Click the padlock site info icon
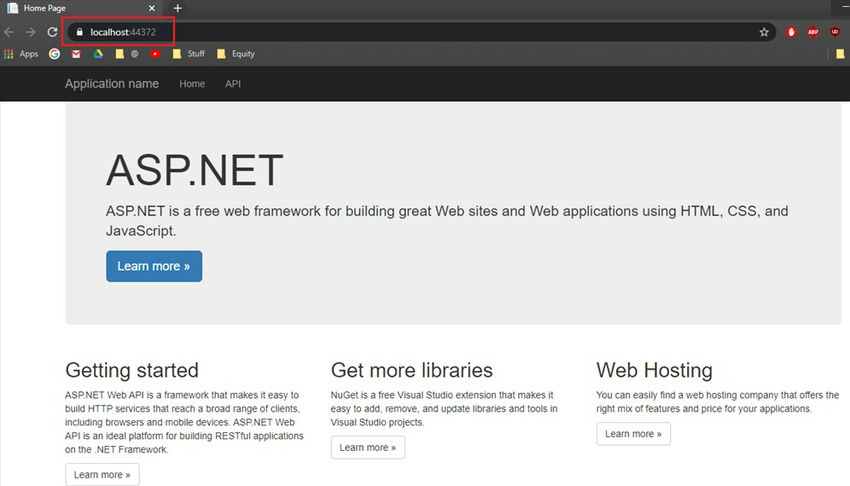The height and width of the screenshot is (486, 850). point(80,32)
